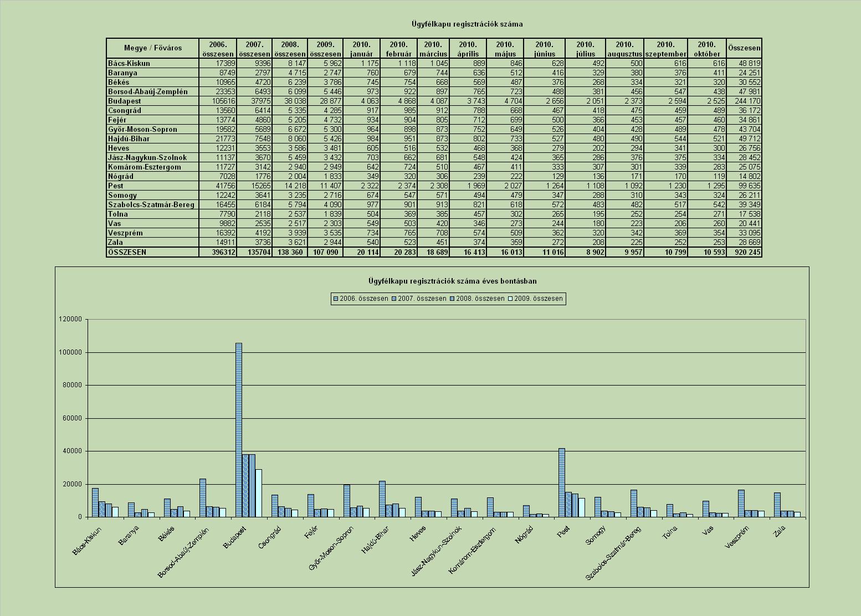Screen dimensions: 861x616
Task: Click the 'Összesen' column header
Action: [744, 48]
